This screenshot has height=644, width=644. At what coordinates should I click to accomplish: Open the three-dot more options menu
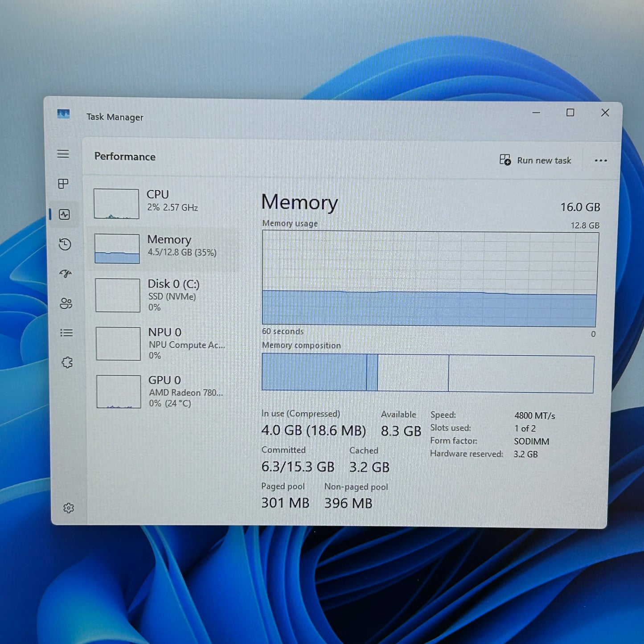601,160
